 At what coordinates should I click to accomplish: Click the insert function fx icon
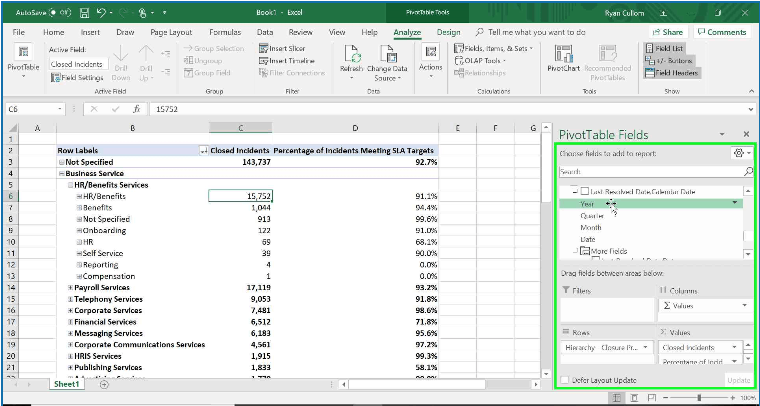137,109
